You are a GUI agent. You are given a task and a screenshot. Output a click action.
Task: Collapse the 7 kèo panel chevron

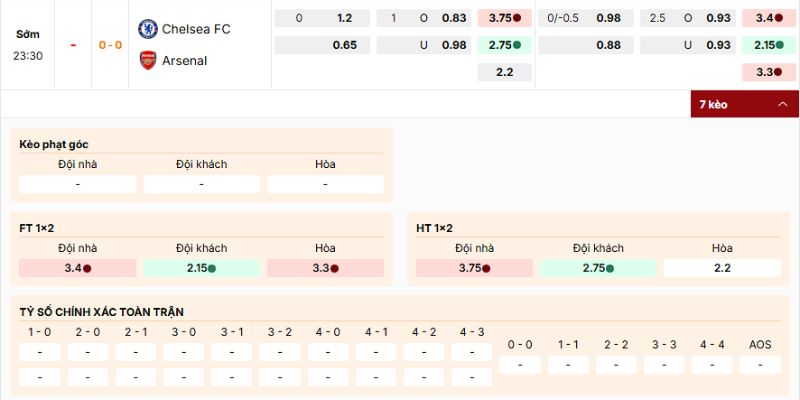(x=782, y=104)
